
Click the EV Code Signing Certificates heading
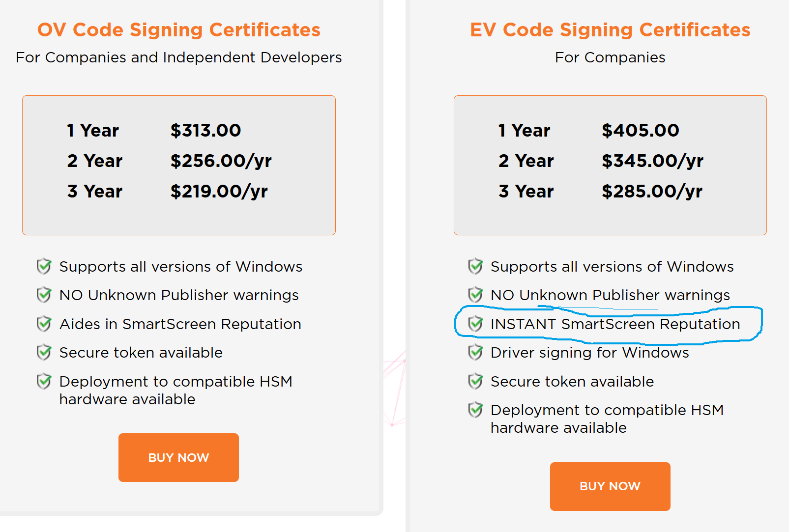610,30
